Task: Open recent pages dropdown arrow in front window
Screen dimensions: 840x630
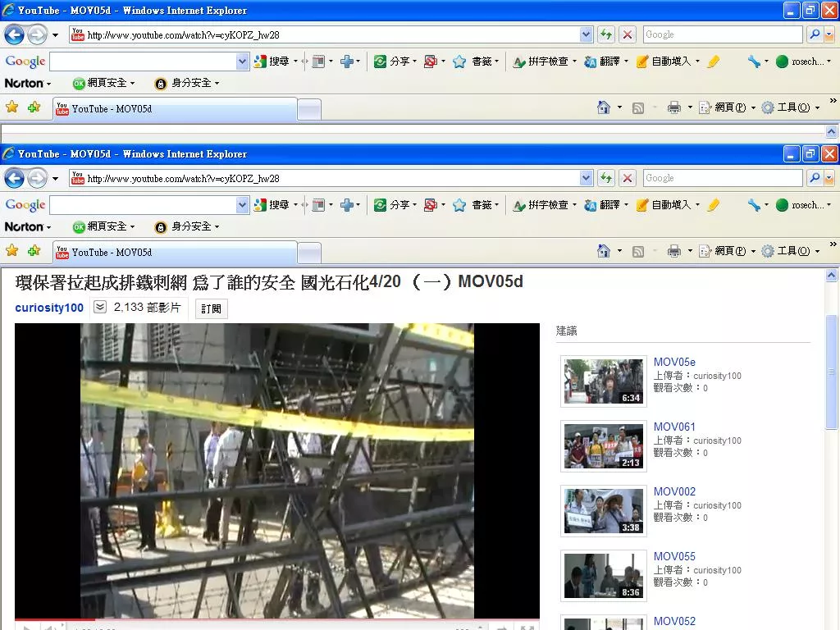Action: click(55, 179)
